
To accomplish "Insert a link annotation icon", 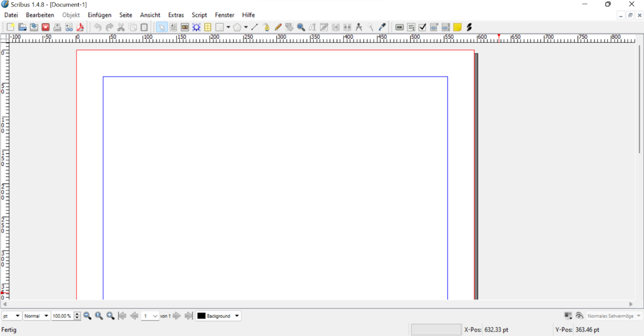I will coord(469,27).
